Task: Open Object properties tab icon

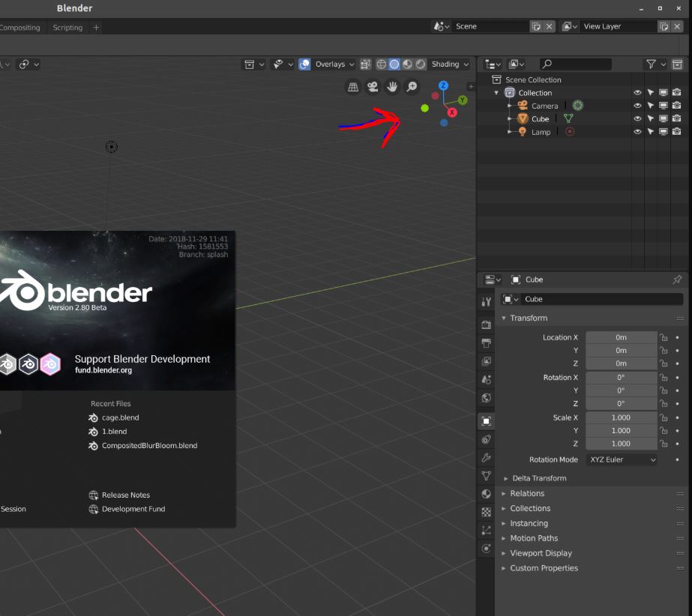Action: pos(486,421)
